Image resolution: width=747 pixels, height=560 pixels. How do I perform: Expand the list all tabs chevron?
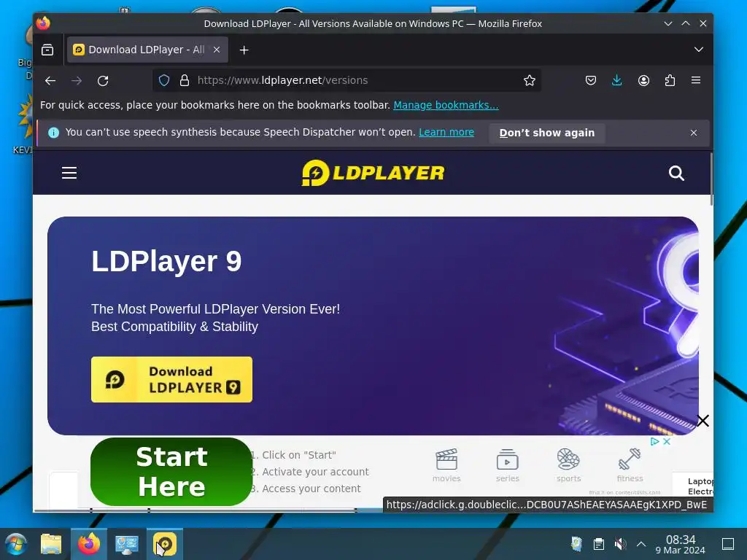coord(698,50)
